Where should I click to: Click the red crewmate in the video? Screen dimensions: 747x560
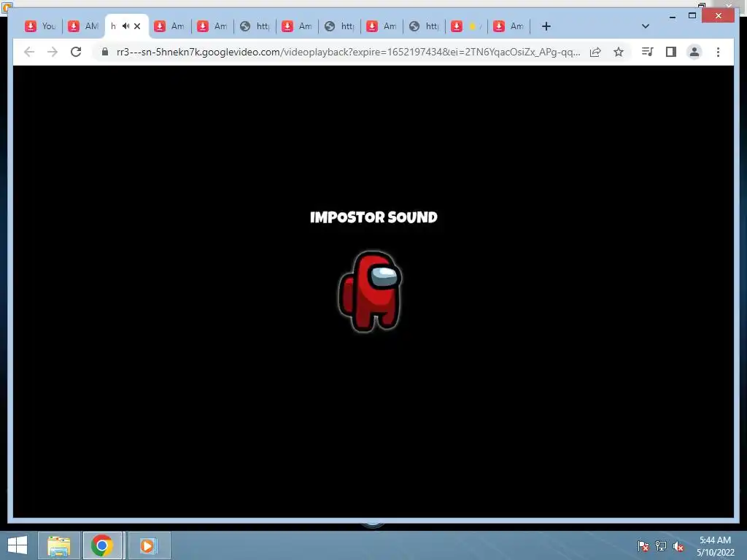tap(371, 291)
